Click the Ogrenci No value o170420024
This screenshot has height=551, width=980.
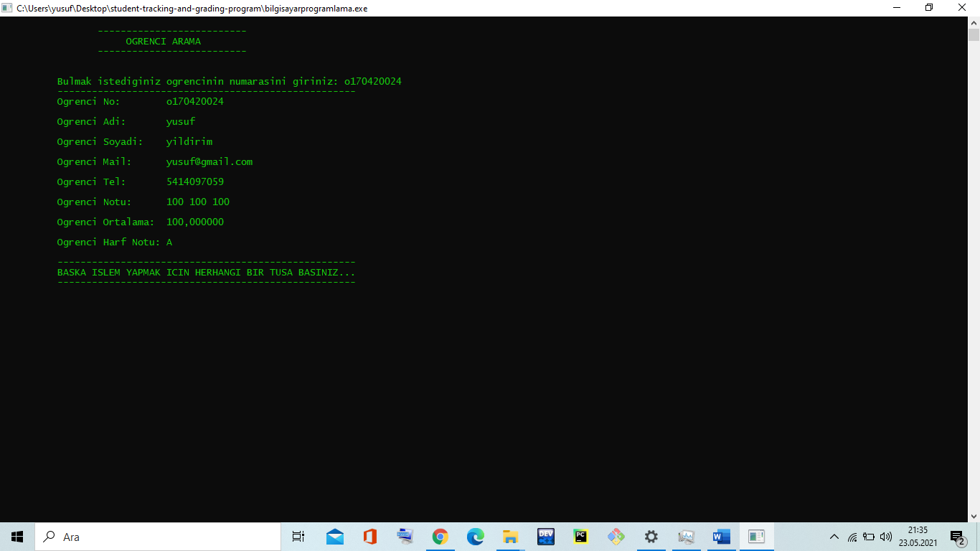pos(195,101)
